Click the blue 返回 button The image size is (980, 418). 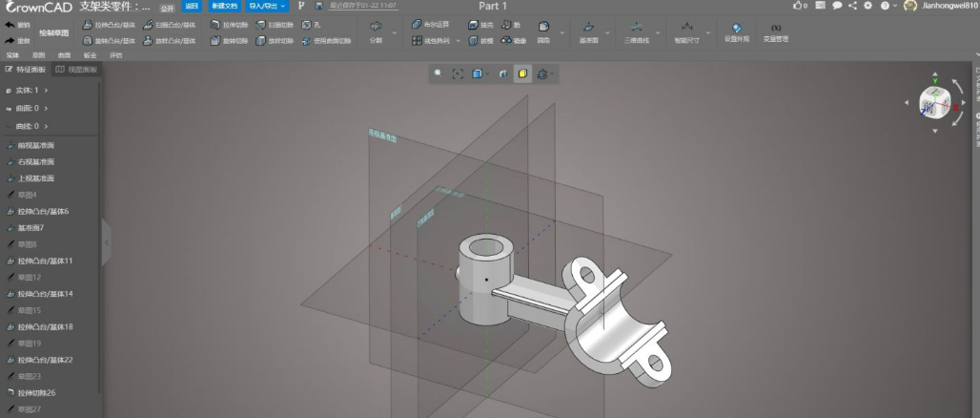[x=192, y=6]
